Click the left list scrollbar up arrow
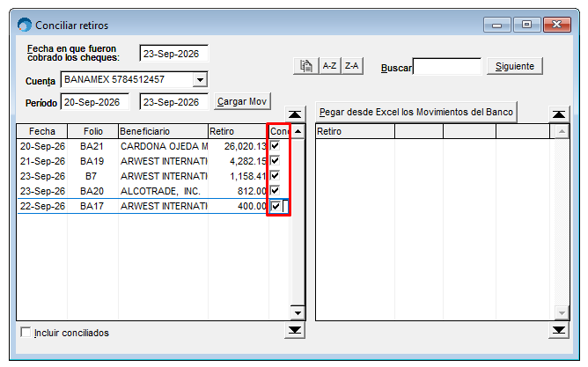The image size is (588, 367). (x=298, y=132)
